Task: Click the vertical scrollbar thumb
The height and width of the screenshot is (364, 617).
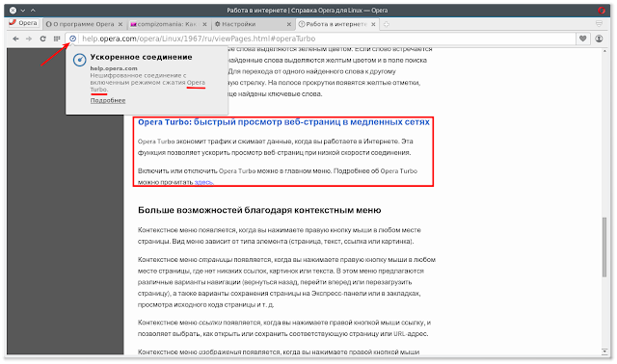Action: 604,247
